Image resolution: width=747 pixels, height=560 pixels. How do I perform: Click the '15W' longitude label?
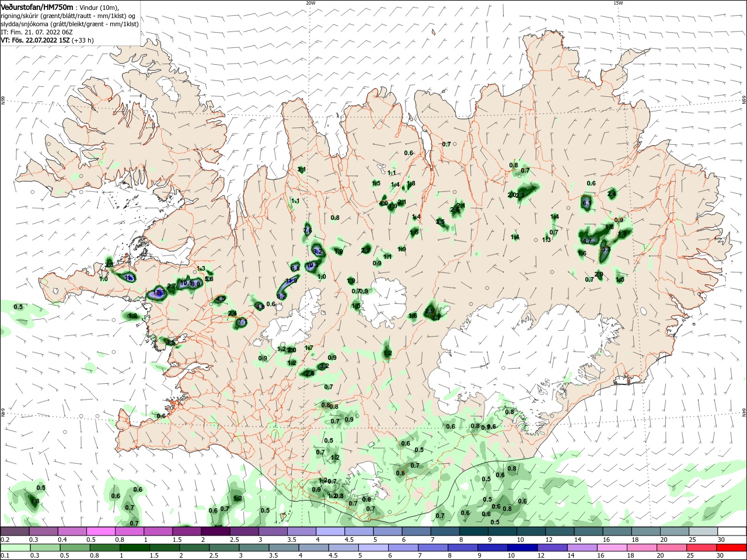click(x=618, y=3)
